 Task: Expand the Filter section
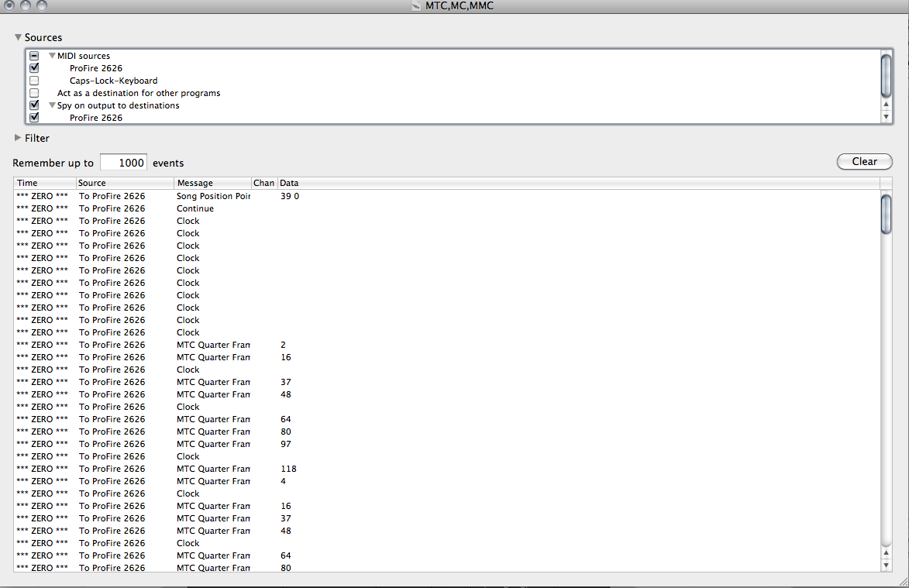(18, 138)
